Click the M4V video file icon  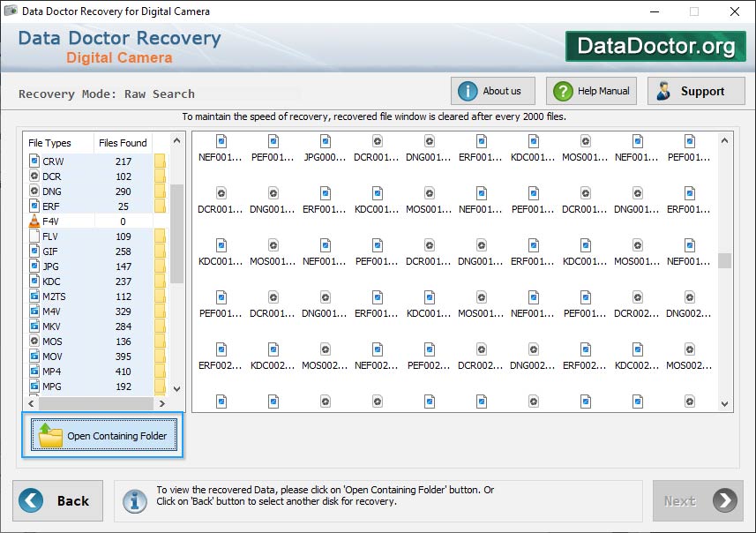point(34,311)
